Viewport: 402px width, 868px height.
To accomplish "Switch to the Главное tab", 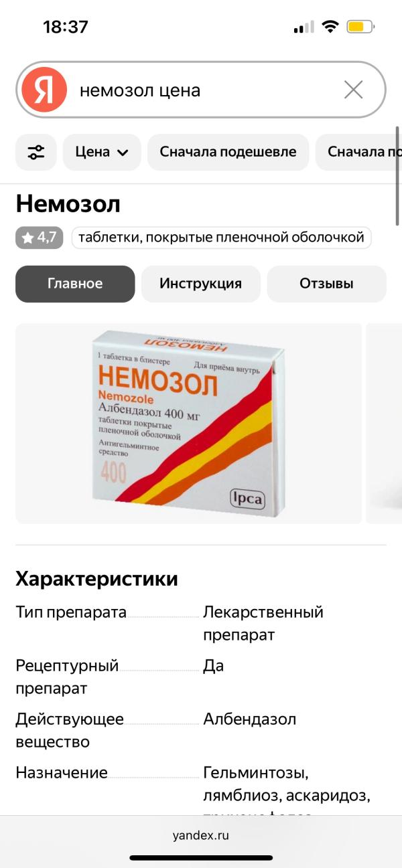I will 75,284.
